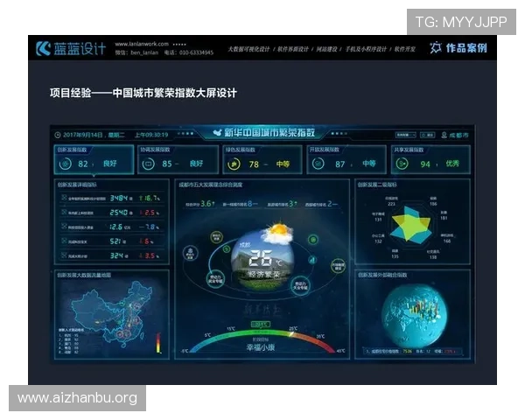The width and height of the screenshot is (525, 420).
Task: Click the small button left of 成都市 icon
Action: (x=428, y=135)
